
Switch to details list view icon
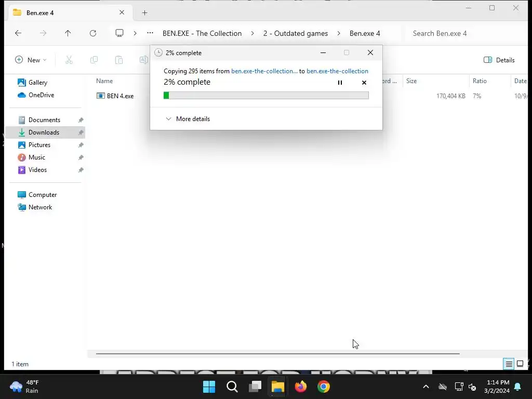(x=509, y=364)
